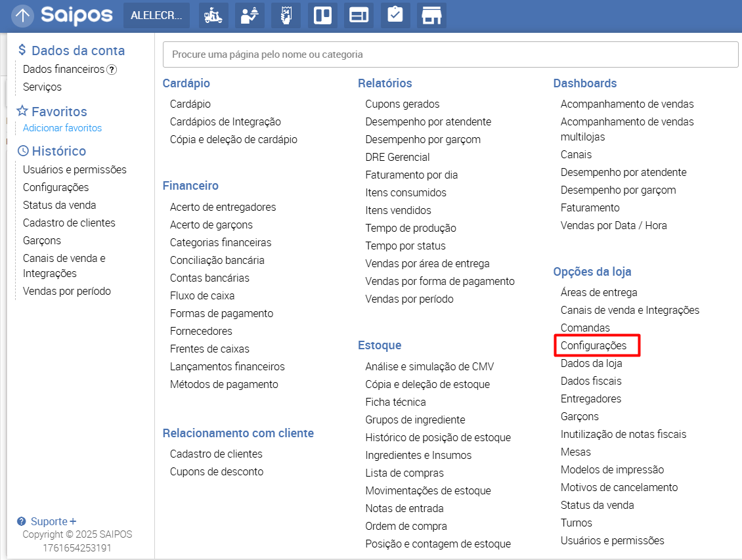Open Cupons de desconto page
Viewport: 742px width, 560px height.
(x=217, y=471)
